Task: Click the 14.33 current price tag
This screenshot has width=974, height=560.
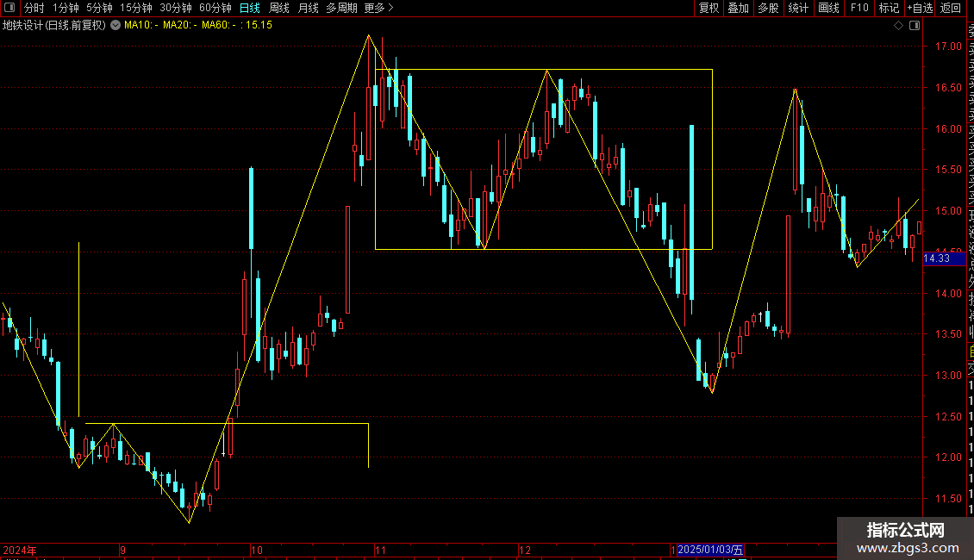Action: click(944, 258)
